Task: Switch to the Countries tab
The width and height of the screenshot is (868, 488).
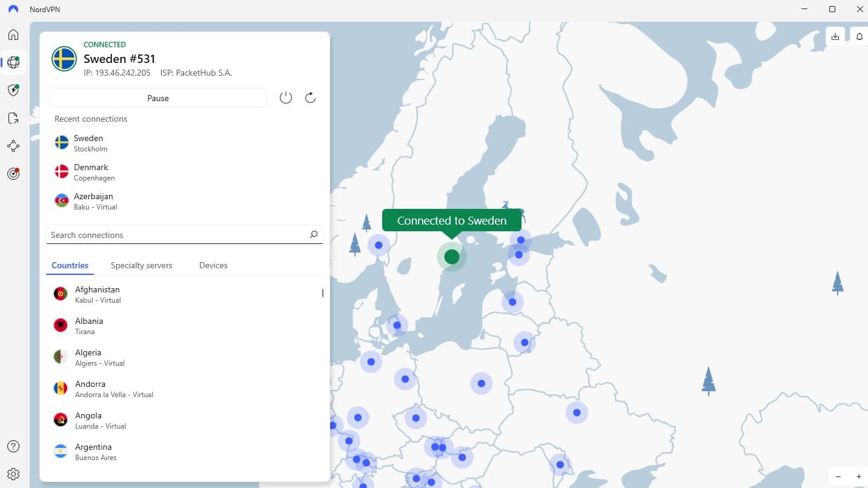Action: point(70,265)
